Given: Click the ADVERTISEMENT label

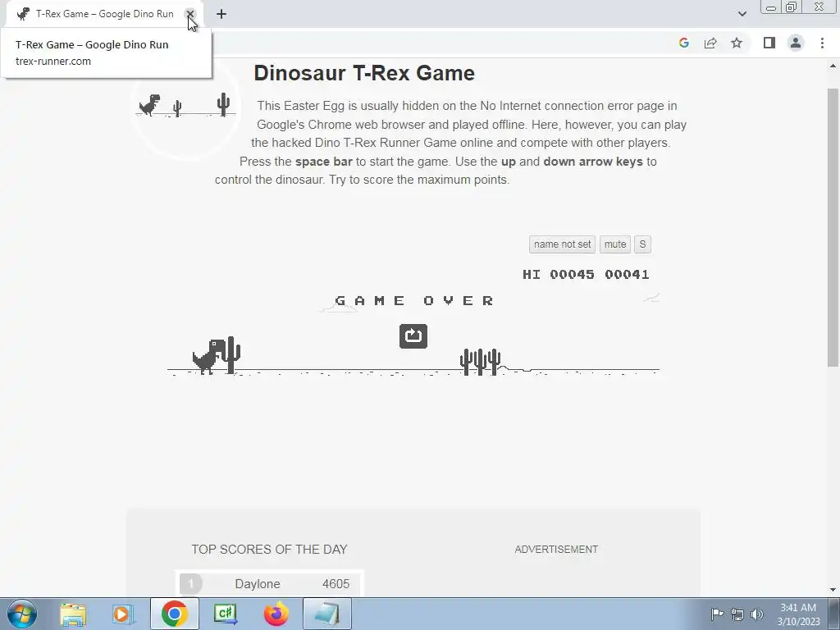Looking at the screenshot, I should (556, 550).
